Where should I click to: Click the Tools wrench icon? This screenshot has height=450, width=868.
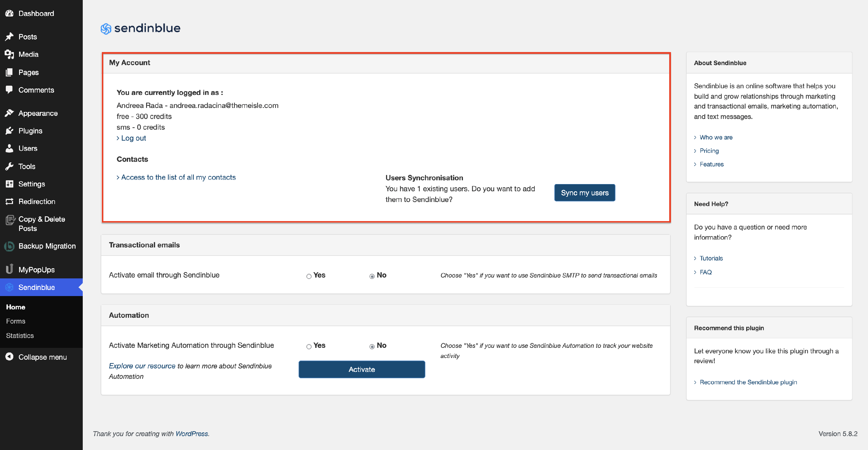10,166
